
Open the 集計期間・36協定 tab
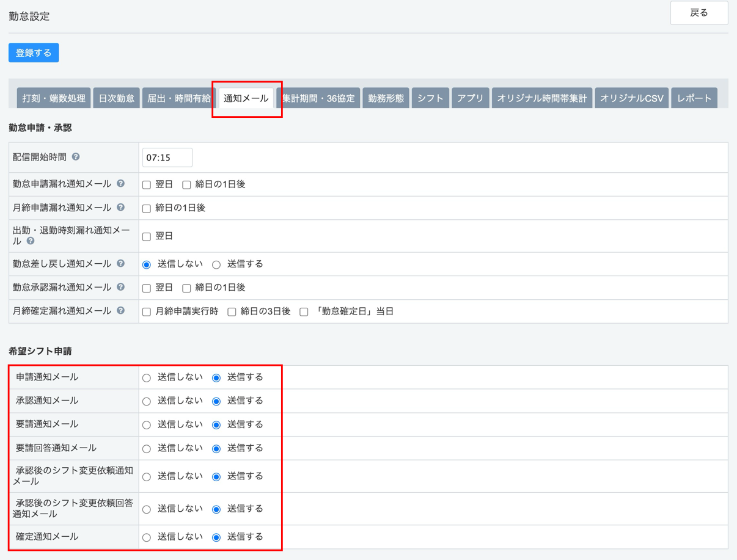pyautogui.click(x=318, y=98)
